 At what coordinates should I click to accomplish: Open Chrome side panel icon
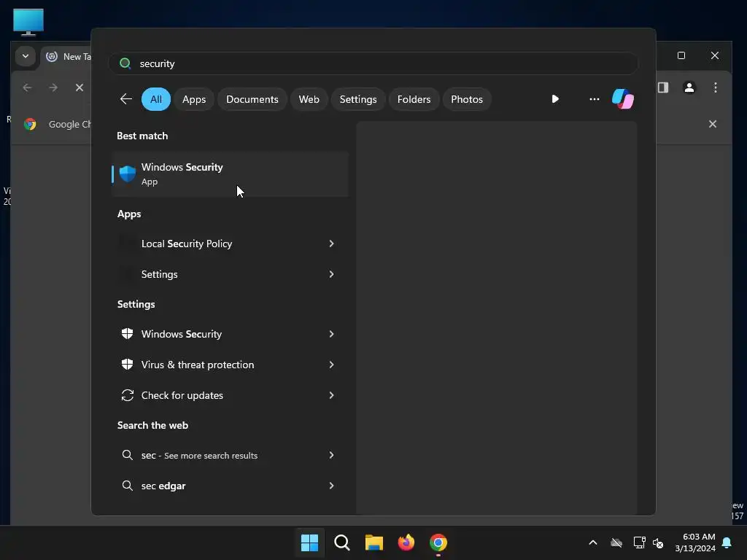(x=663, y=87)
